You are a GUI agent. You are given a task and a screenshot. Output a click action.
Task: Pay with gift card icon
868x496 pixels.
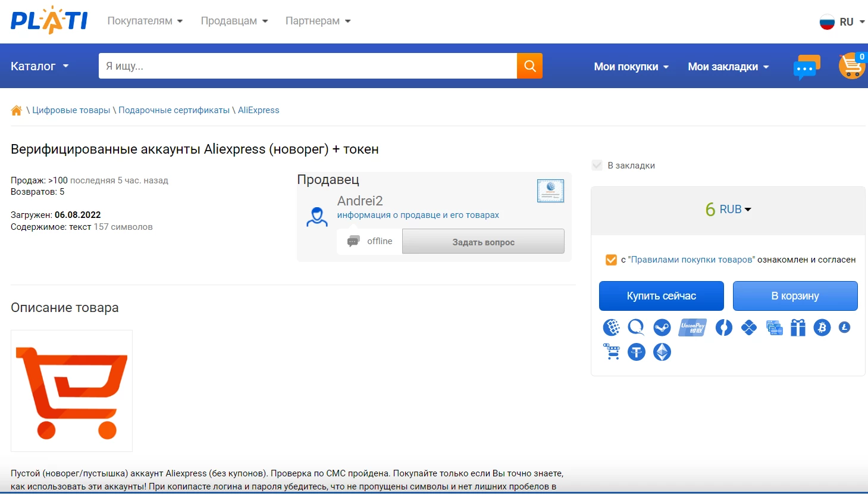798,327
